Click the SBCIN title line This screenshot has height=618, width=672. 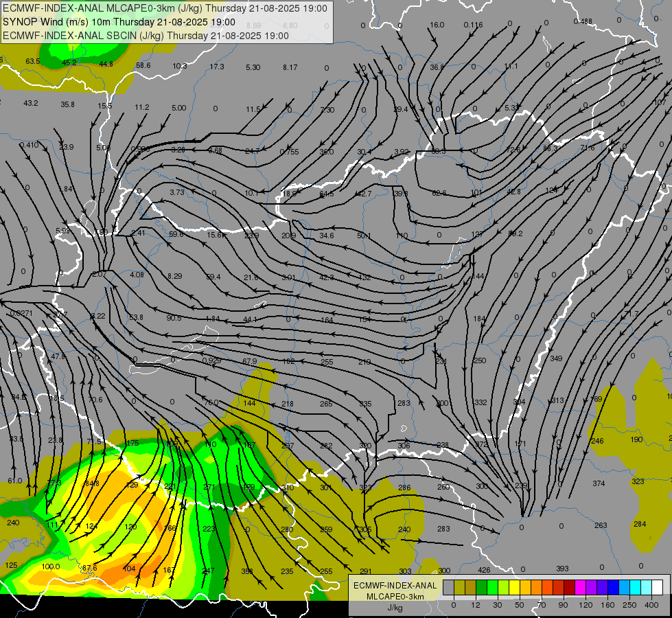coord(146,36)
